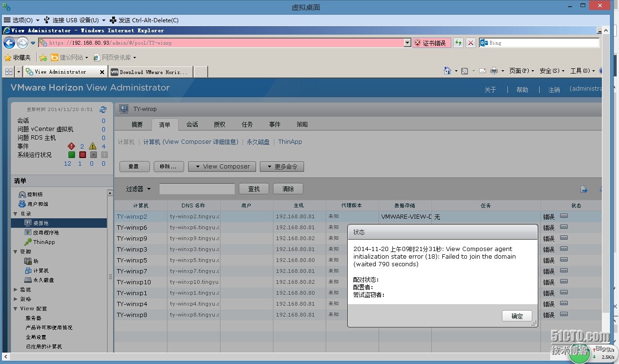Switch to the 会话 tab
This screenshot has height=364, width=619.
coord(192,124)
